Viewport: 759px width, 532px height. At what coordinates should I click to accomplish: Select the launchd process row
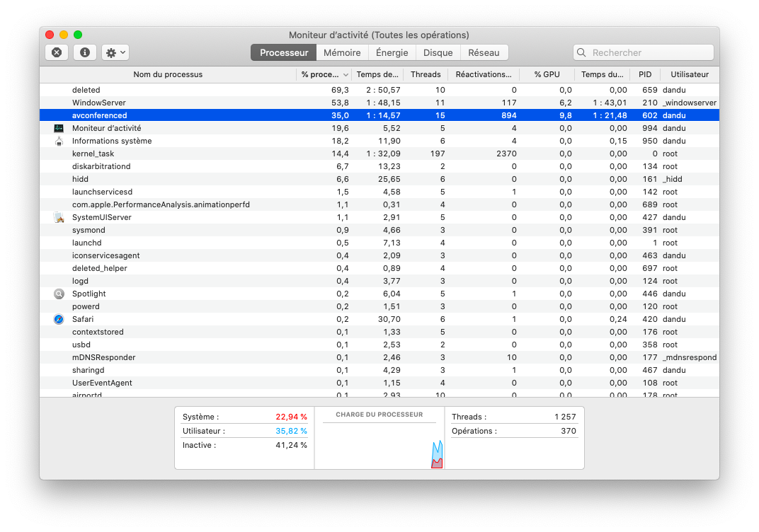coord(379,243)
